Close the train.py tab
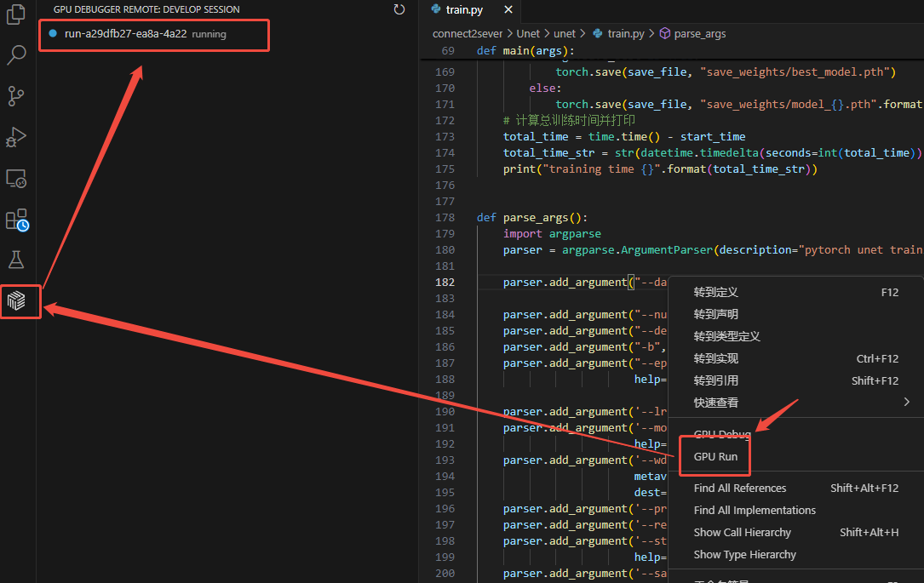The image size is (924, 583). click(508, 10)
